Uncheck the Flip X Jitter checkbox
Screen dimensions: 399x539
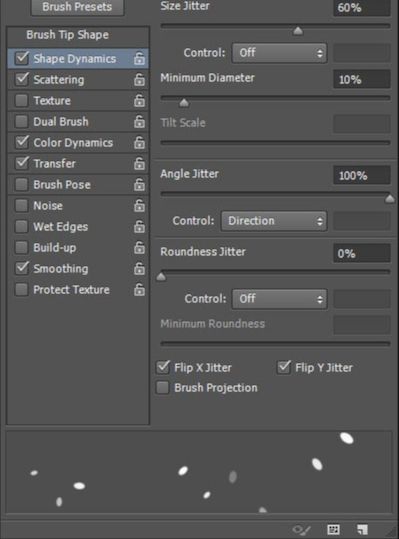point(163,367)
